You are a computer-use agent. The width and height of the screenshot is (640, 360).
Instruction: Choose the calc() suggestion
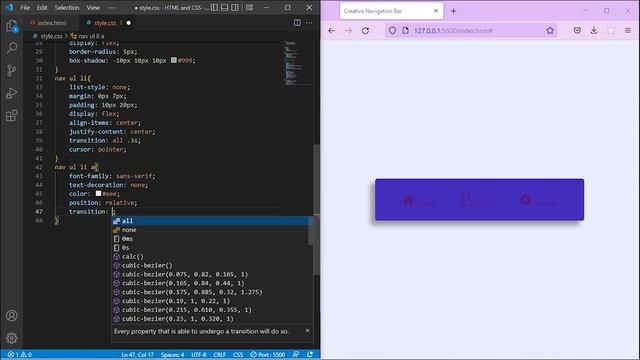click(210, 256)
